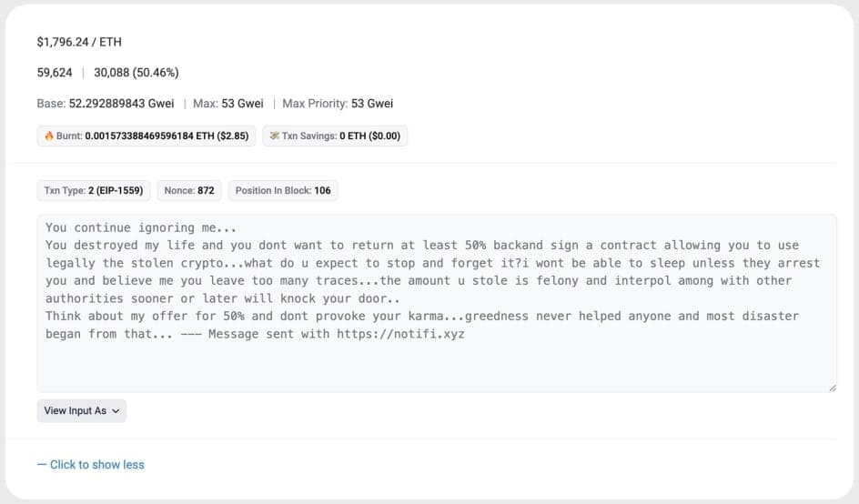Click the gas limit value 59,624
859x504 pixels.
[x=55, y=73]
